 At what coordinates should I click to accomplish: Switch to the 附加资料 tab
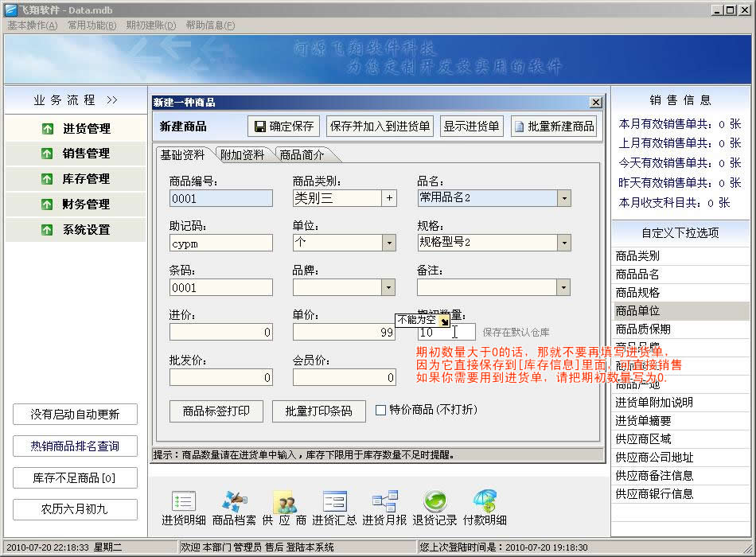[242, 155]
